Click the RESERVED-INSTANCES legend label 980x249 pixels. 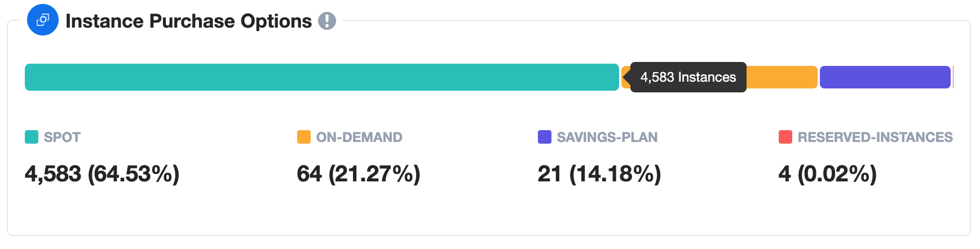coord(875,137)
